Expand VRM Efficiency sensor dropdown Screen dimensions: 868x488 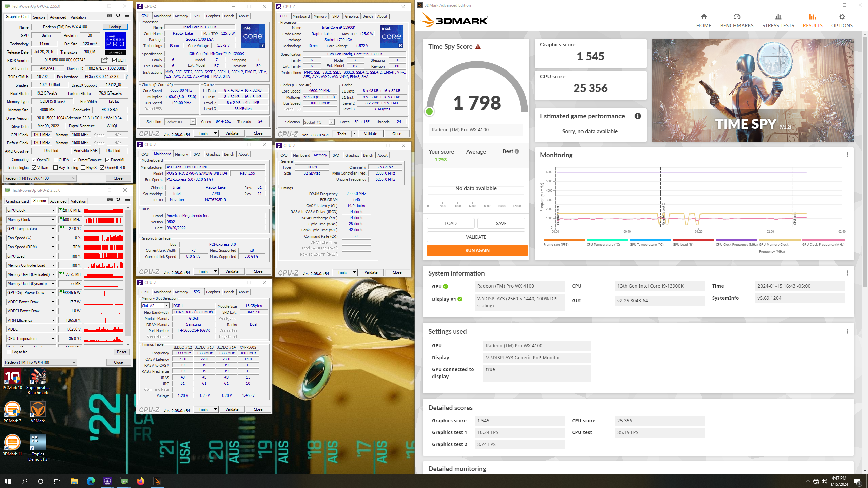point(53,320)
